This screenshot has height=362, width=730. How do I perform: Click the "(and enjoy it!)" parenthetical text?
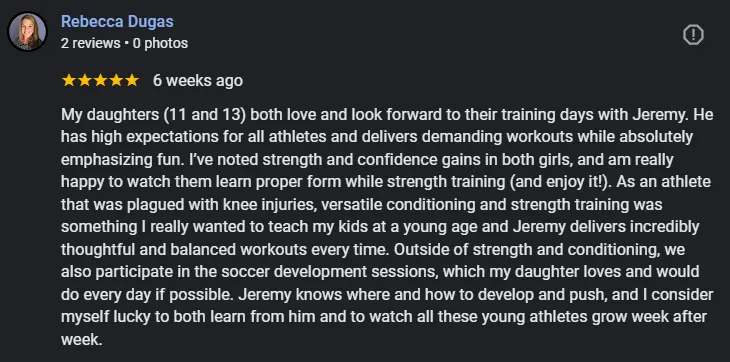pyautogui.click(x=562, y=182)
